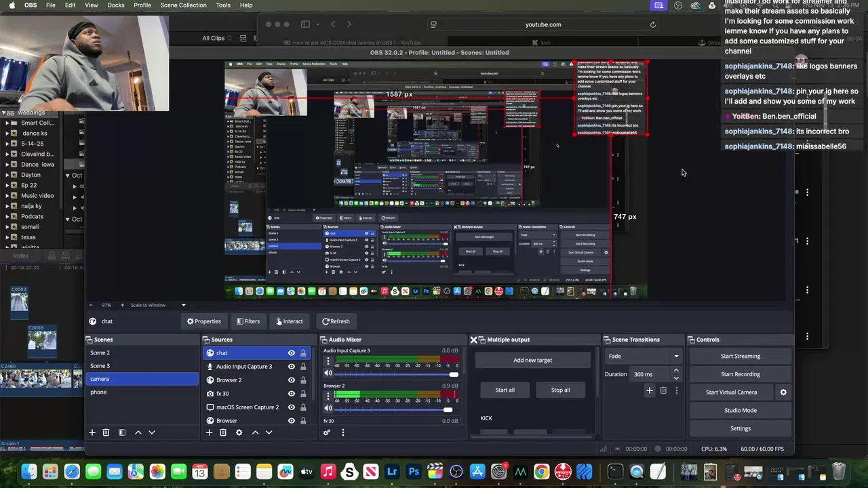Click Start Recording button
The height and width of the screenshot is (488, 868).
pyautogui.click(x=741, y=374)
